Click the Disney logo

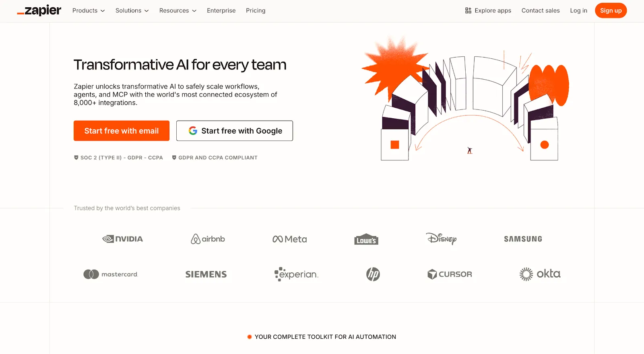tap(442, 239)
